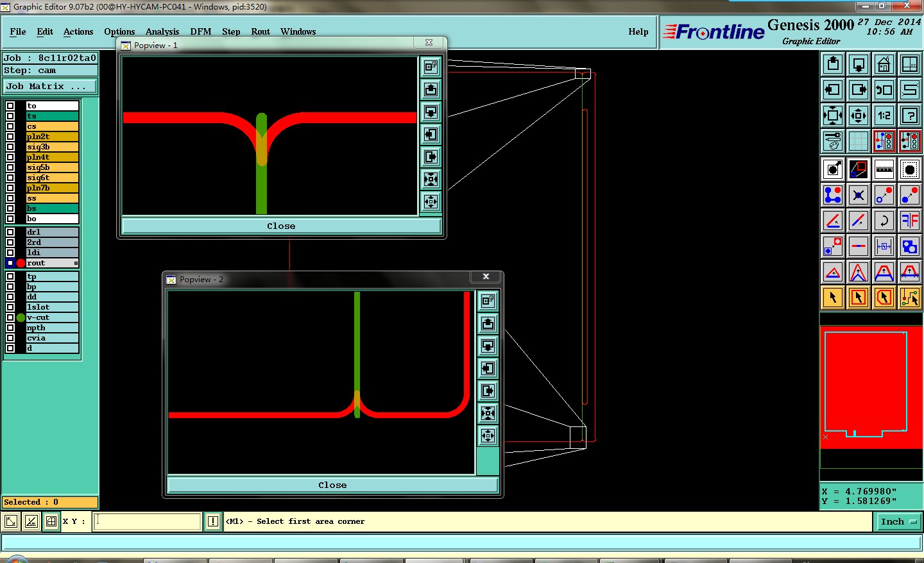This screenshot has height=563, width=924.
Task: Click the X Y coordinate input field
Action: tap(148, 521)
